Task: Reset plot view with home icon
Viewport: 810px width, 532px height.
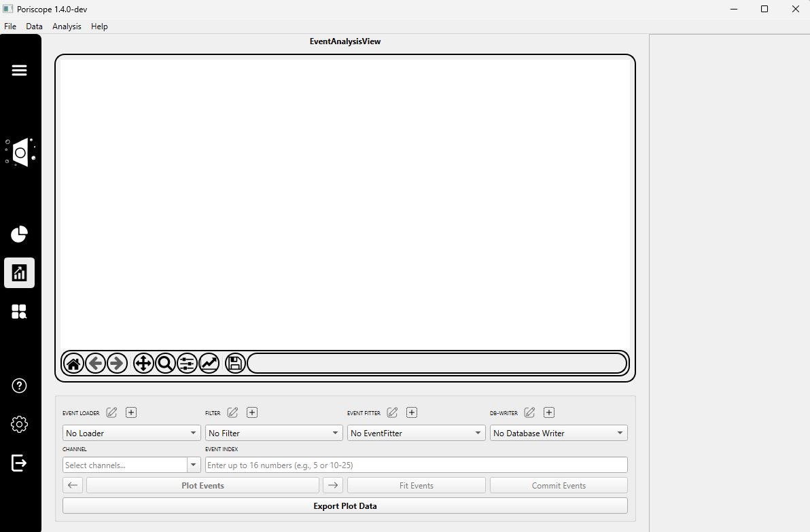Action: [x=73, y=363]
